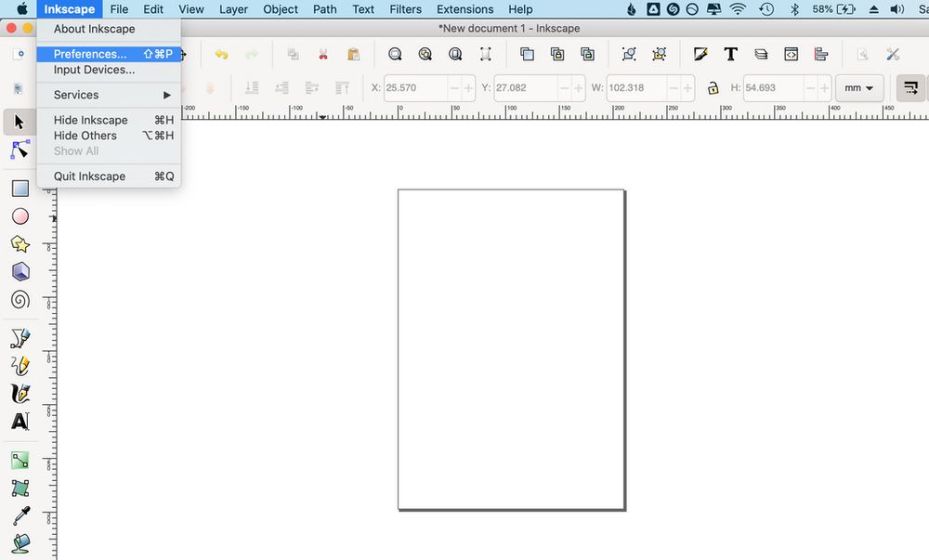This screenshot has height=560, width=929.
Task: Click inside the X coordinate field
Action: [x=418, y=87]
